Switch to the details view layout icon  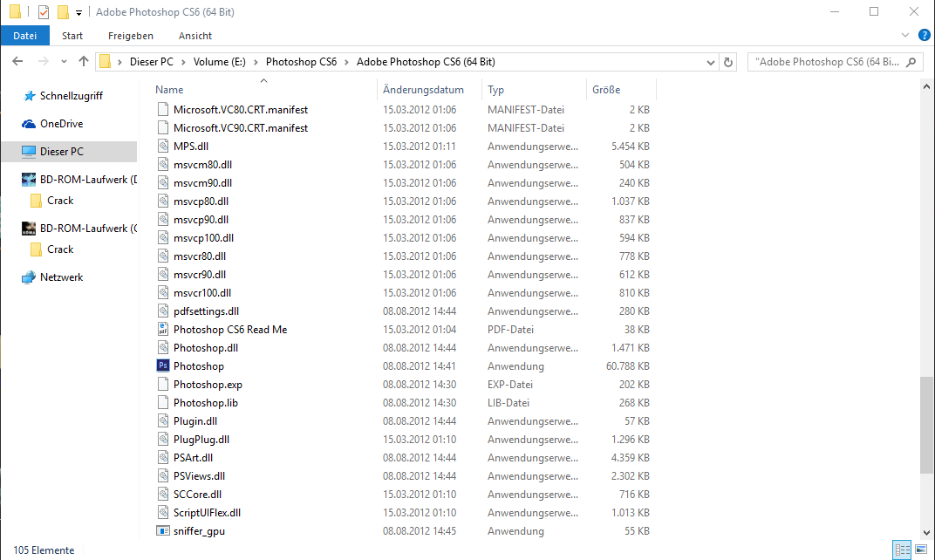coord(902,550)
